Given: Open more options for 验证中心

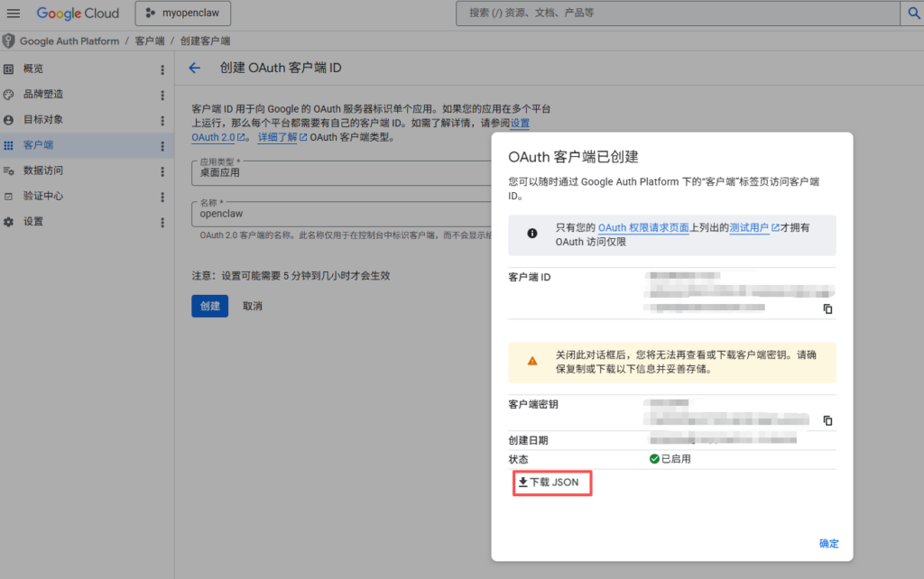Looking at the screenshot, I should click(x=162, y=197).
